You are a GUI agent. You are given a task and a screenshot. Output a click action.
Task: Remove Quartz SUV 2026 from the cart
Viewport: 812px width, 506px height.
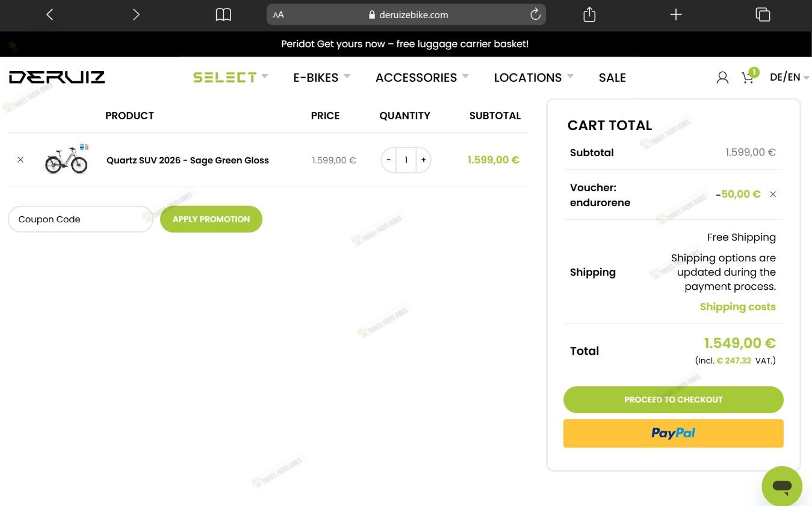(x=20, y=160)
